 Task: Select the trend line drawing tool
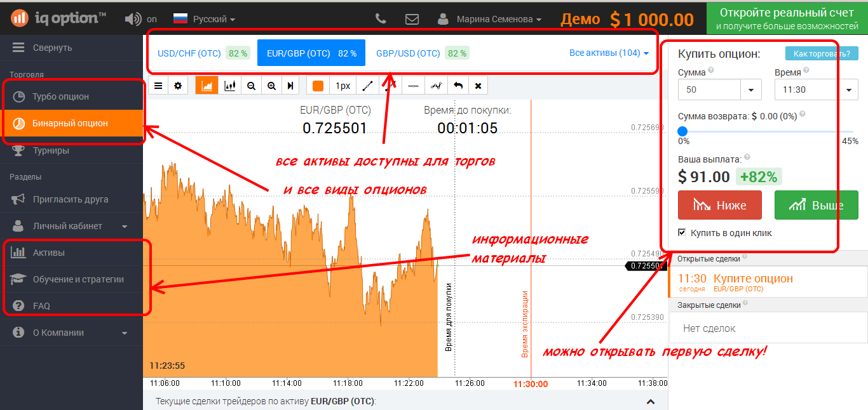[x=367, y=86]
